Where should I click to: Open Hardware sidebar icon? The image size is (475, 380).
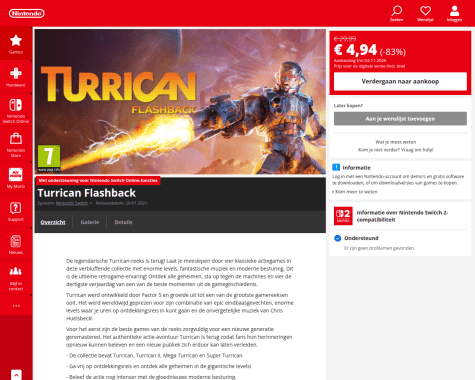pyautogui.click(x=16, y=77)
